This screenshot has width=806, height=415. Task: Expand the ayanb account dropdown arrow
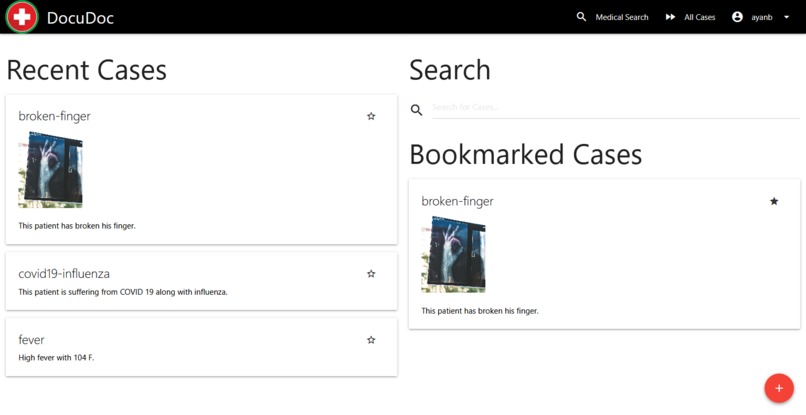click(x=786, y=17)
